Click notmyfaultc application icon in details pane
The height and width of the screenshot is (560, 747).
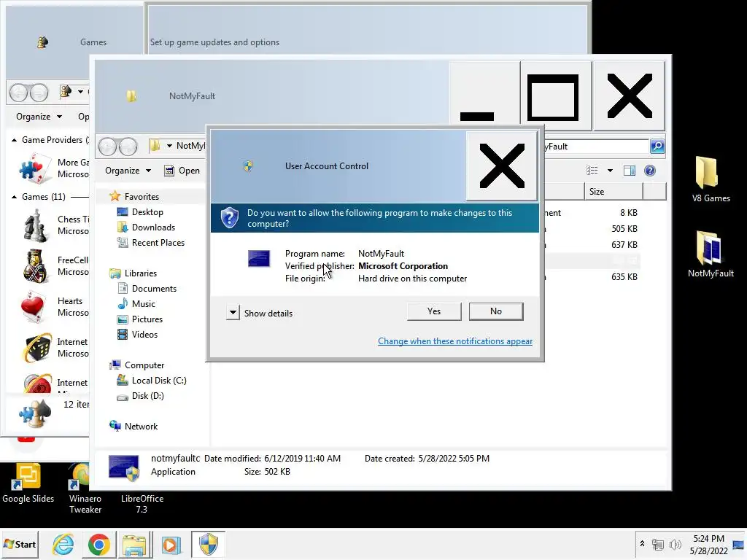(x=124, y=467)
